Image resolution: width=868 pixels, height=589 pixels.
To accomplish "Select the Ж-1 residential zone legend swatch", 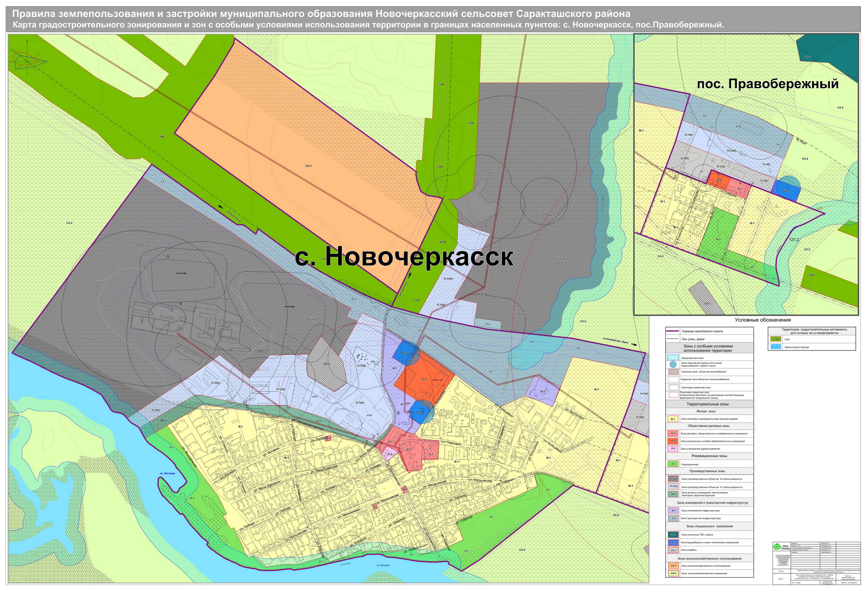I will coord(673,419).
